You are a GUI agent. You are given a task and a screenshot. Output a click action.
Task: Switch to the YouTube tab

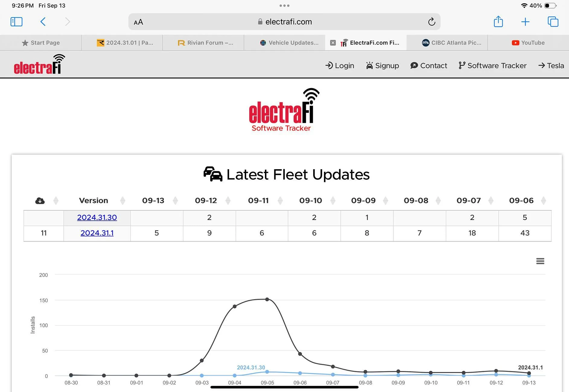tap(528, 43)
